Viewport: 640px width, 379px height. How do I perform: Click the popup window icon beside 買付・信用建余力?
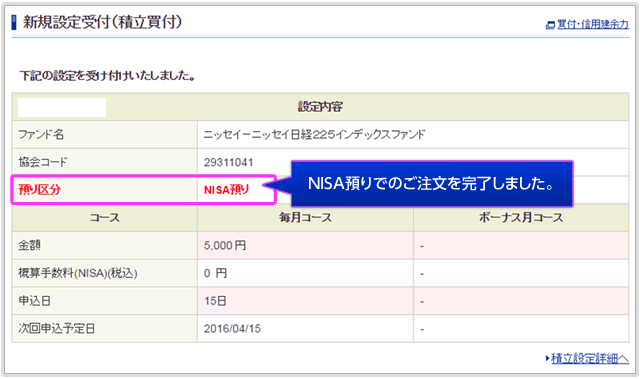click(x=550, y=25)
